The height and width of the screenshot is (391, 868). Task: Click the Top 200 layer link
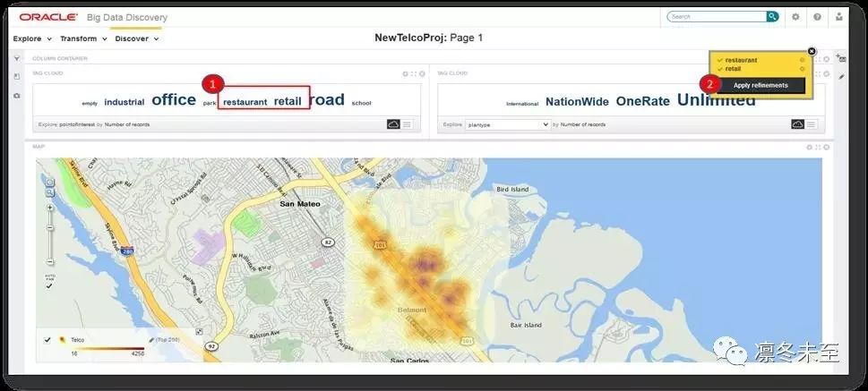coord(168,340)
